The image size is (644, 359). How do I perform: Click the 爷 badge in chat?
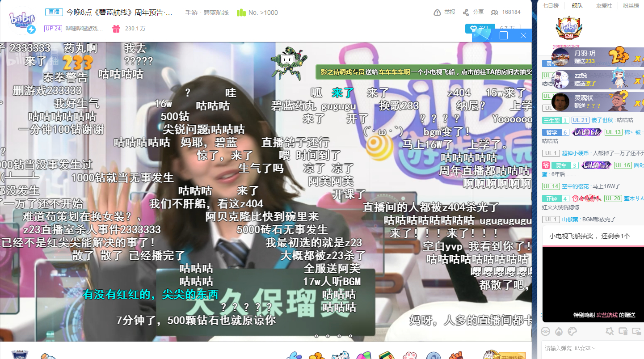pyautogui.click(x=546, y=165)
